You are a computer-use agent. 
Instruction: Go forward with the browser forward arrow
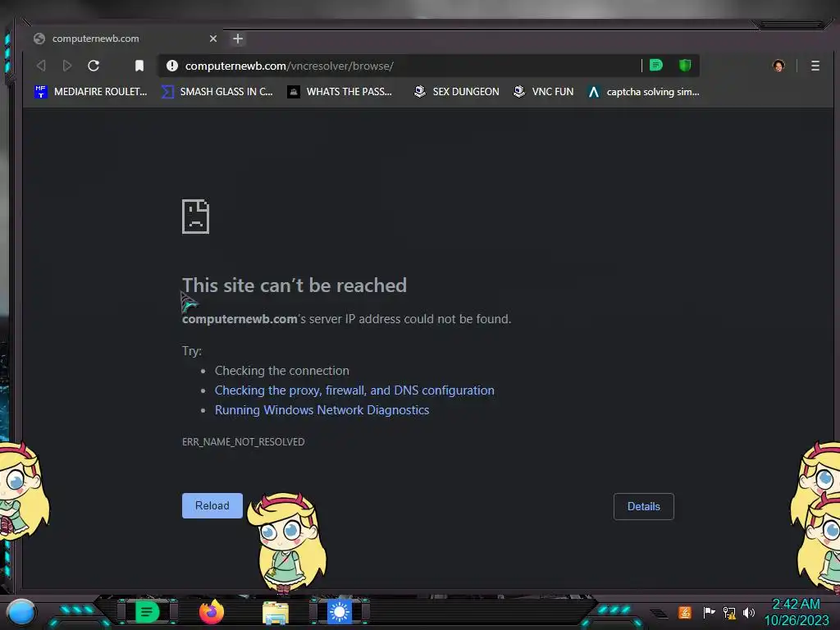(67, 66)
